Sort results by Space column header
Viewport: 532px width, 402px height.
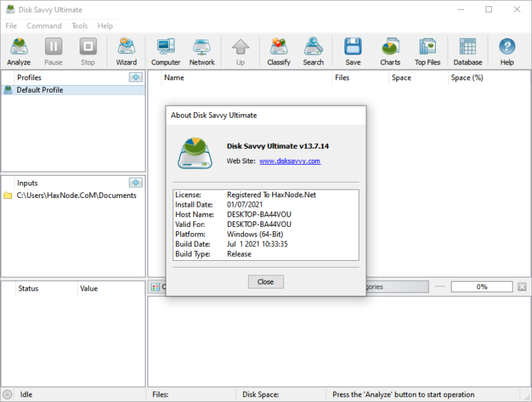[x=401, y=77]
